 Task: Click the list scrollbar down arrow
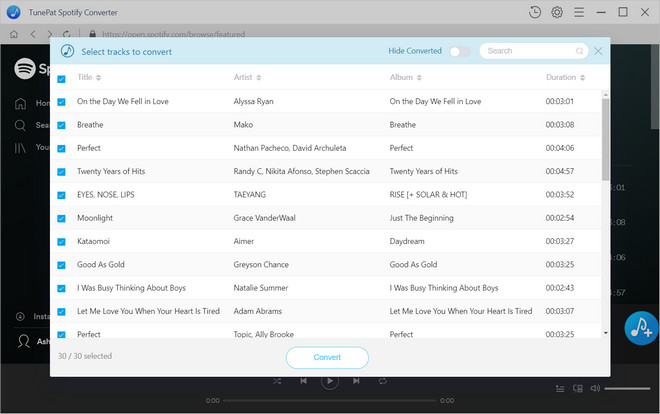605,333
